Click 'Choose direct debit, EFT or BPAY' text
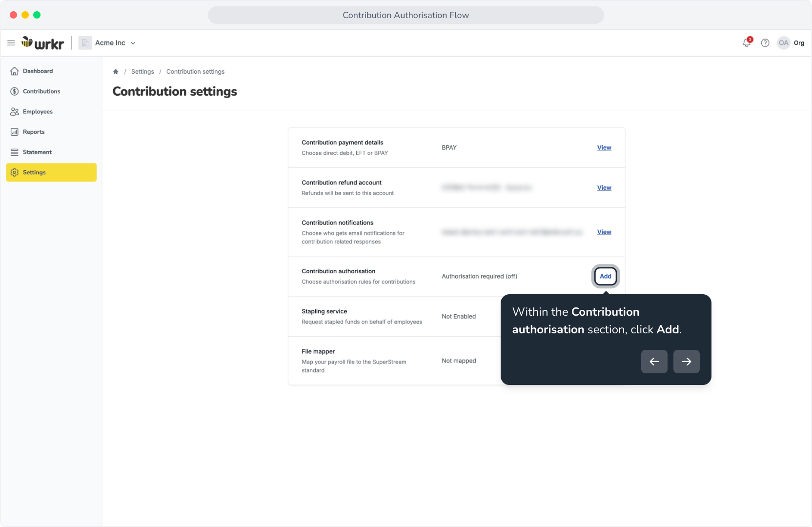Screen dimensions: 812x527 coord(345,153)
